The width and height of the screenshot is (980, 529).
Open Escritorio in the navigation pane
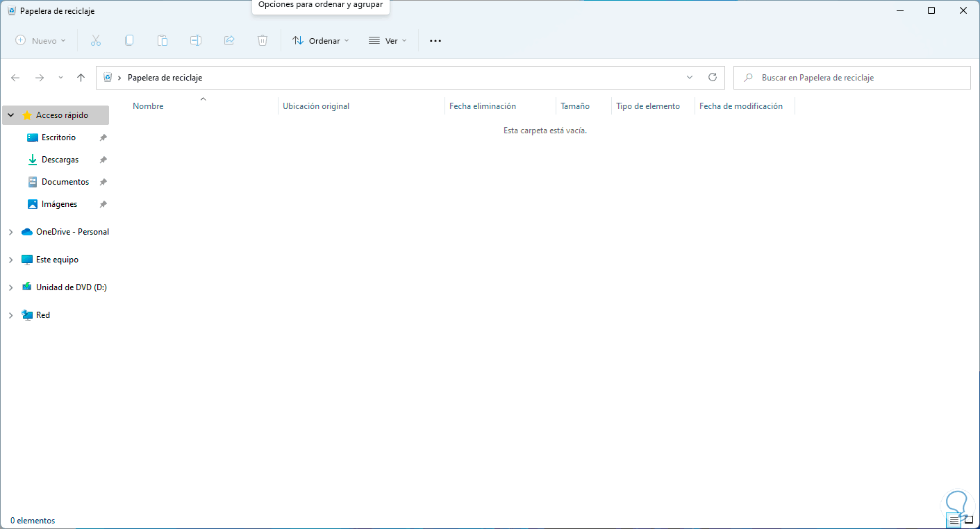coord(58,137)
